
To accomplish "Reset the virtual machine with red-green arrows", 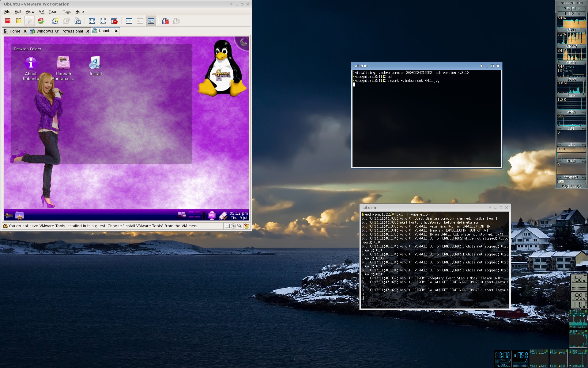I will (x=41, y=21).
